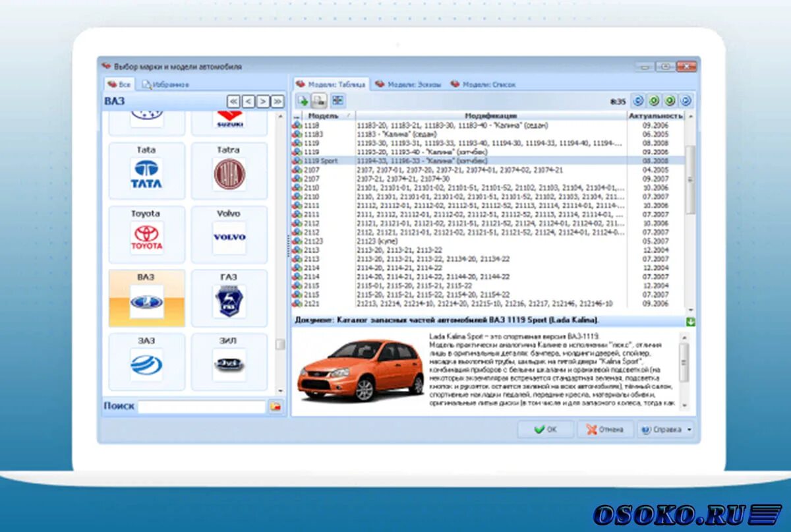Select the 1119 row dated 09.2006
Screen dimensions: 791x532
(488, 152)
